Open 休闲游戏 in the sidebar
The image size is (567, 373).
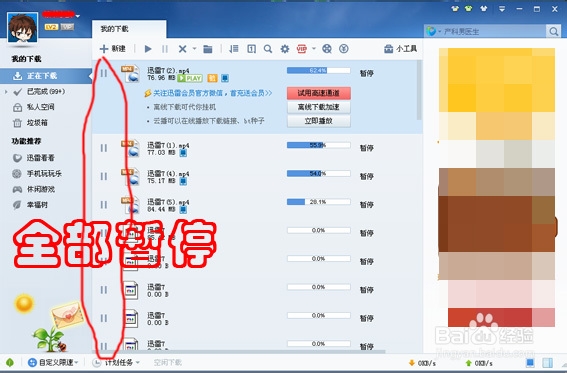point(40,189)
